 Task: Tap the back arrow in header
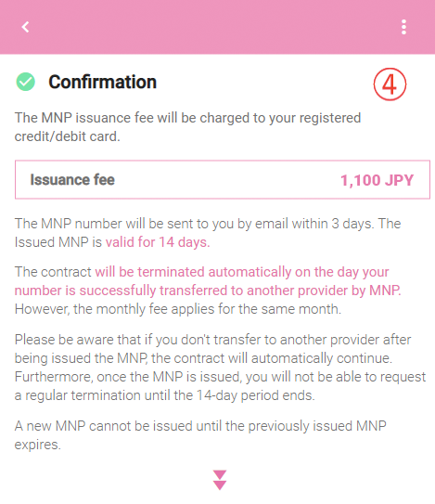[26, 27]
